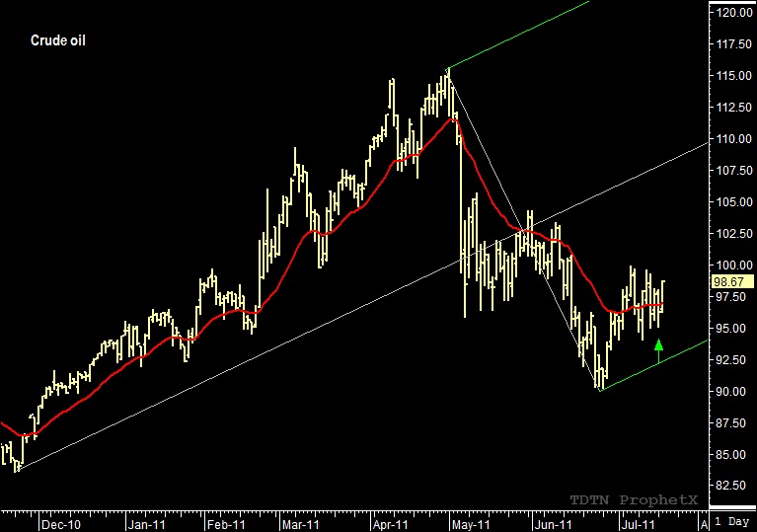Click the Jul-11 date axis label
757x532 pixels.
pyautogui.click(x=638, y=525)
